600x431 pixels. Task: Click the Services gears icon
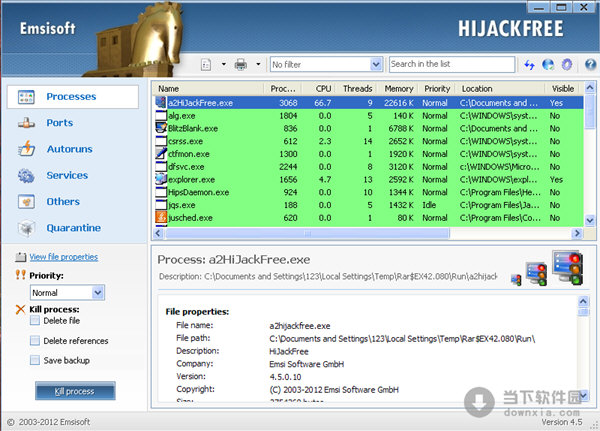[26, 176]
